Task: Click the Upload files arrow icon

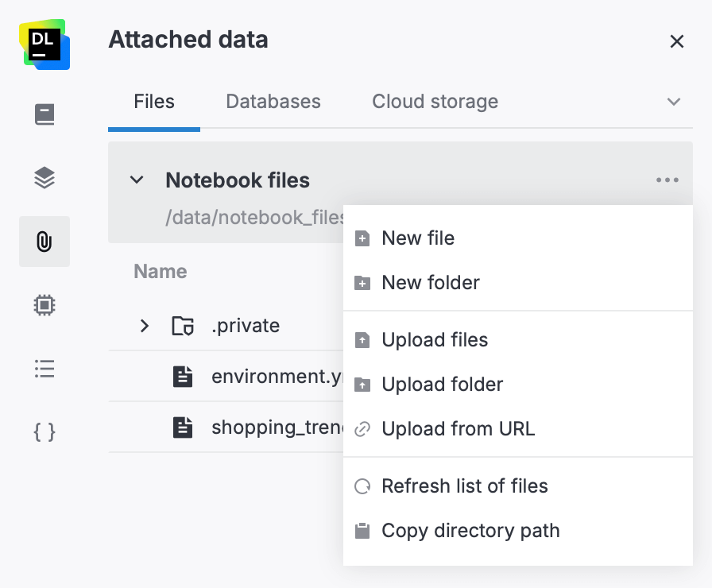Action: tap(362, 339)
